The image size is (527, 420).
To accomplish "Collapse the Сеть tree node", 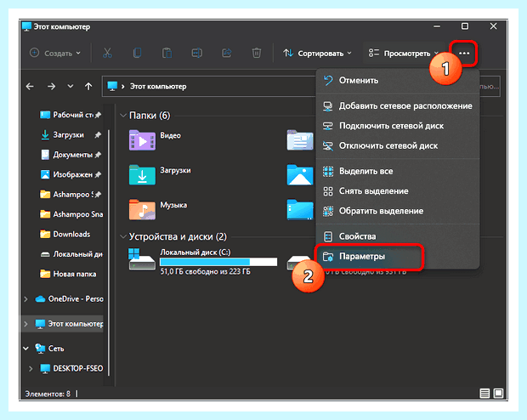I will point(25,349).
